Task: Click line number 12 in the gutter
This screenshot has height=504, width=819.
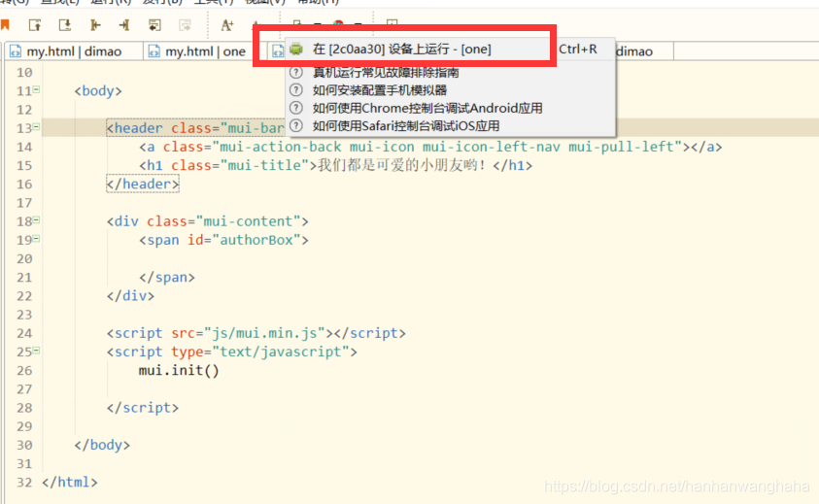Action: tap(24, 110)
